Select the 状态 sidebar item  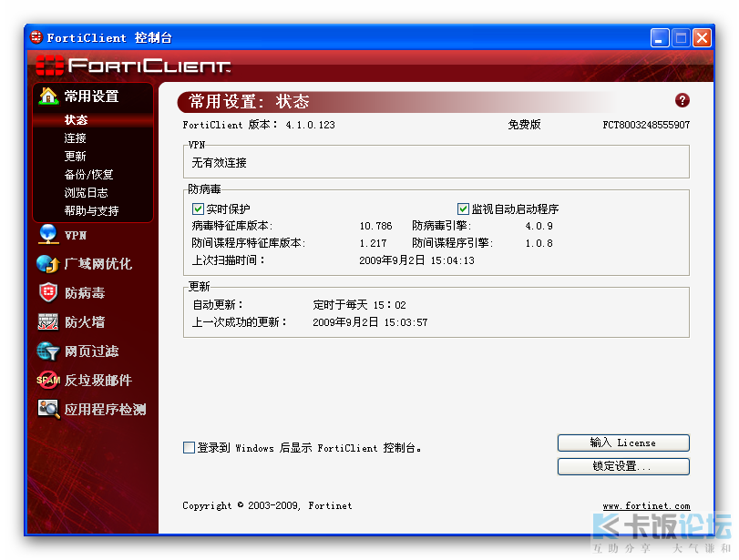[76, 119]
